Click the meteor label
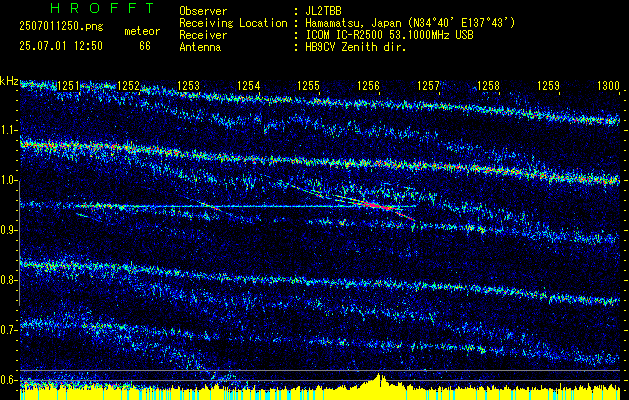 pos(142,31)
